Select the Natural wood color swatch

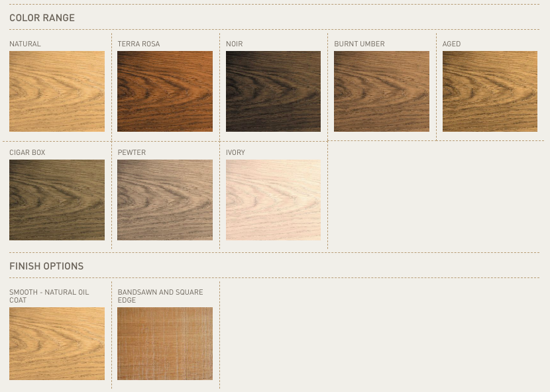click(57, 91)
